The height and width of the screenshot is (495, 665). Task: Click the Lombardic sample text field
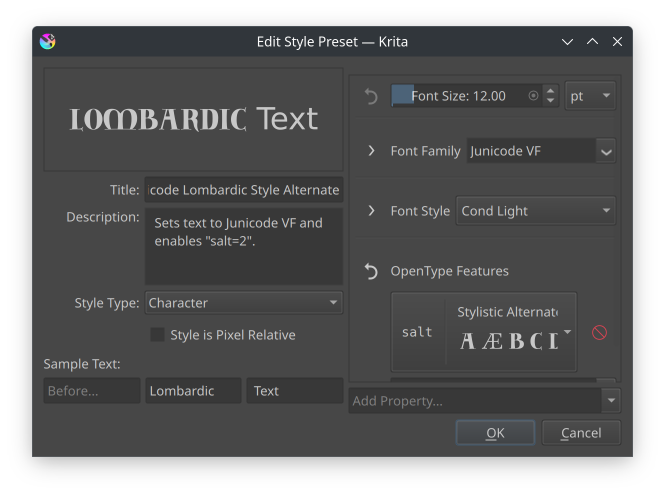tap(193, 391)
